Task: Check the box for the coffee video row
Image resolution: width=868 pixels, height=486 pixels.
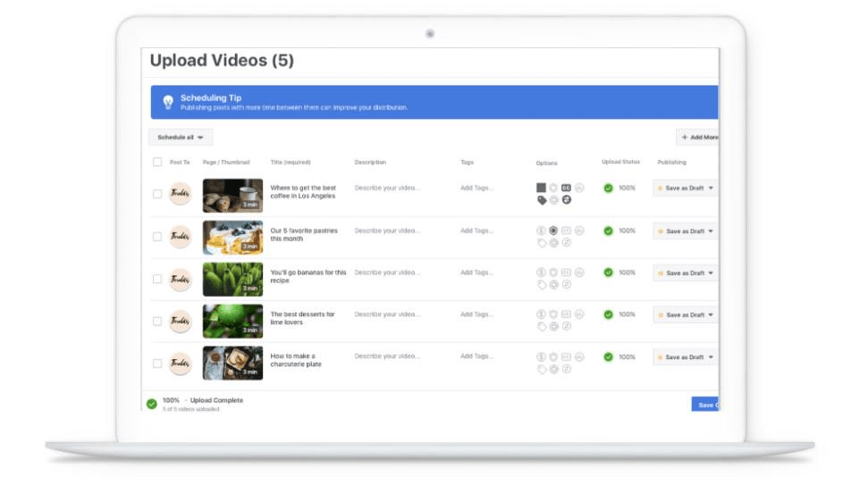Action: (157, 194)
